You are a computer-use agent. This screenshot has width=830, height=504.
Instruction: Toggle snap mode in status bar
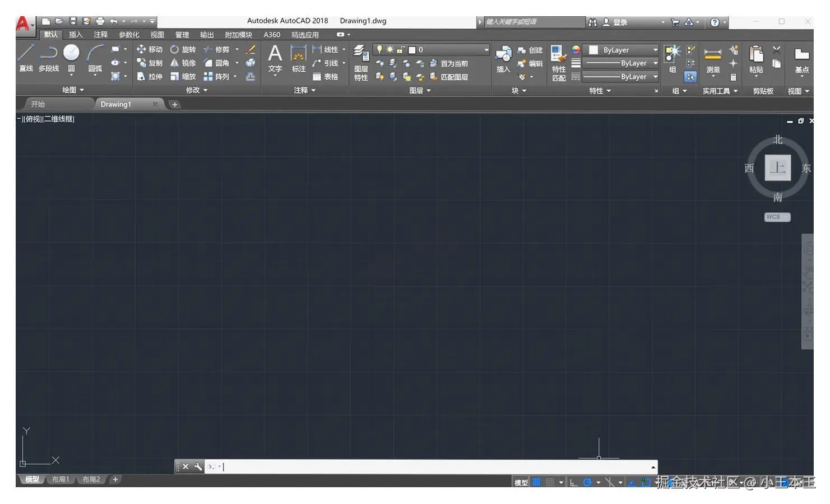tap(550, 482)
